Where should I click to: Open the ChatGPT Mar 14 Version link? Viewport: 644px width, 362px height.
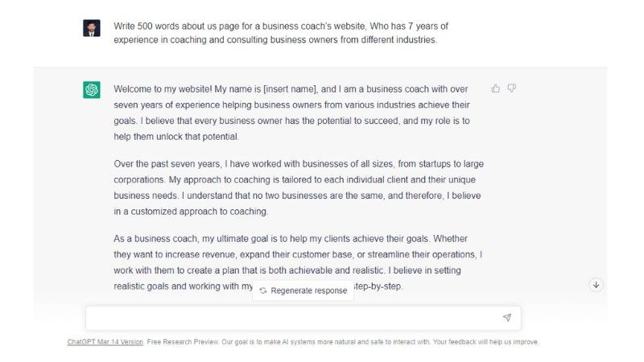[105, 342]
